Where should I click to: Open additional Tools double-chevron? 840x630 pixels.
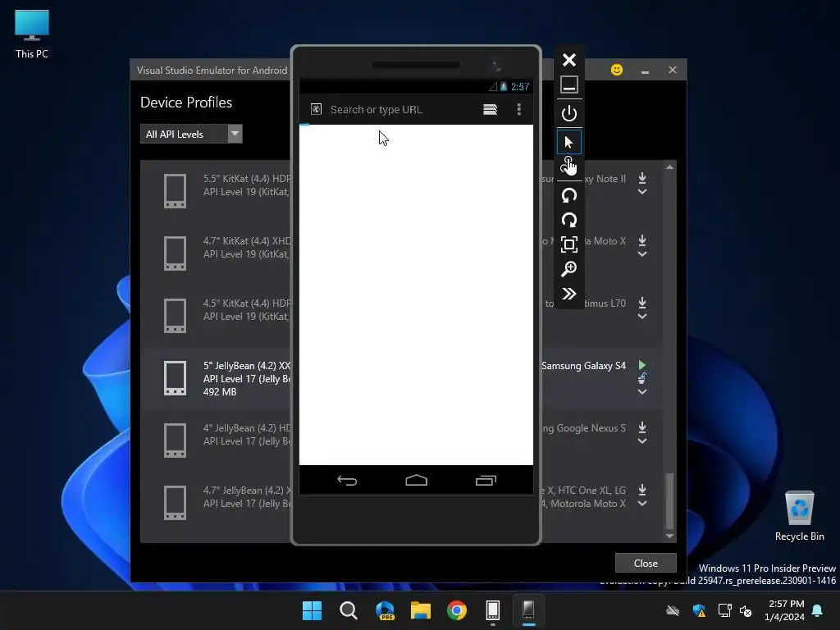coord(569,294)
